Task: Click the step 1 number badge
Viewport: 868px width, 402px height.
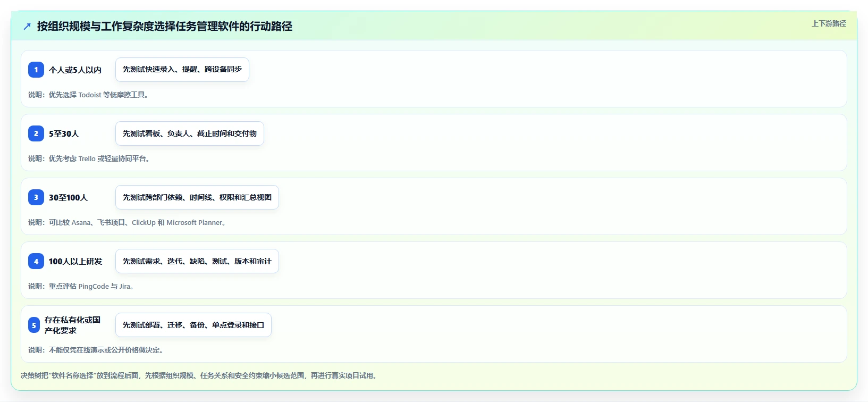Action: pyautogui.click(x=36, y=70)
